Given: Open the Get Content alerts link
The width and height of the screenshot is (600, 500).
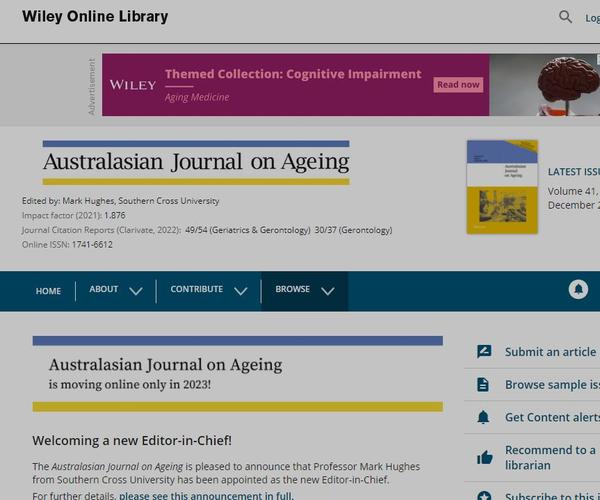Looking at the screenshot, I should (x=552, y=417).
